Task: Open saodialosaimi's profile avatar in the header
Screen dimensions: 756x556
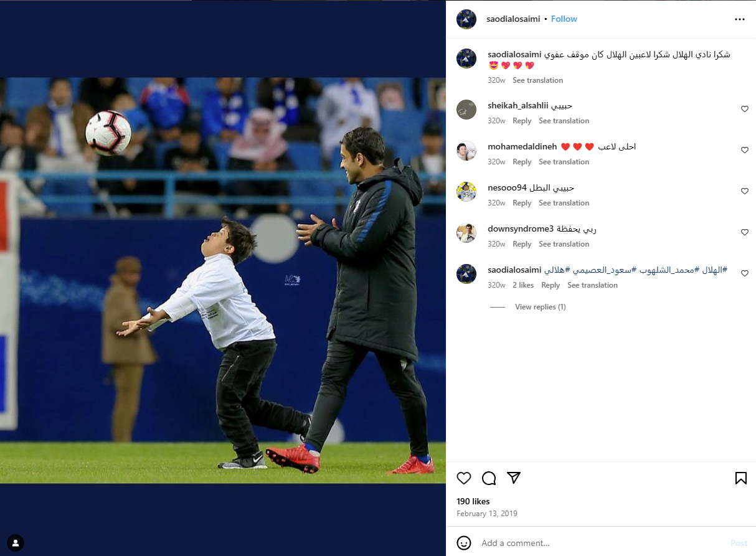Action: point(466,19)
